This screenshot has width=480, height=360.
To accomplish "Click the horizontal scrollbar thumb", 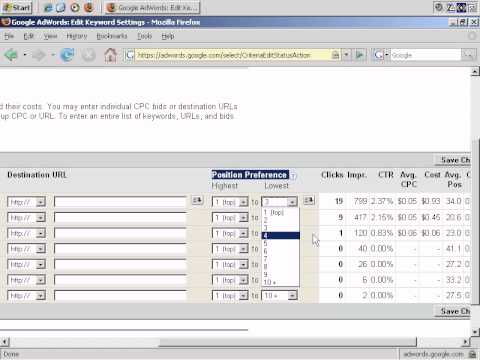I will click(288, 342).
